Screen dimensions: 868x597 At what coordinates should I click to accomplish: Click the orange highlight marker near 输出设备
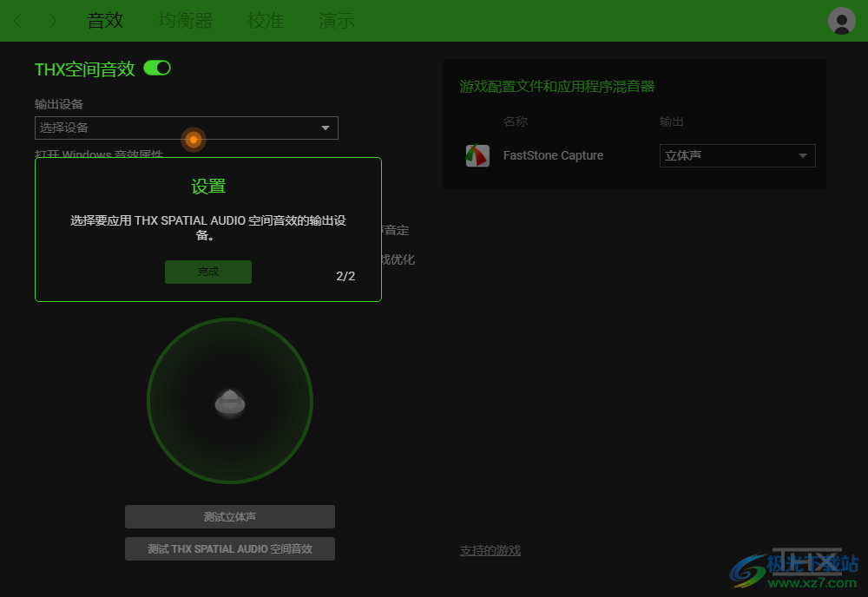tap(194, 140)
